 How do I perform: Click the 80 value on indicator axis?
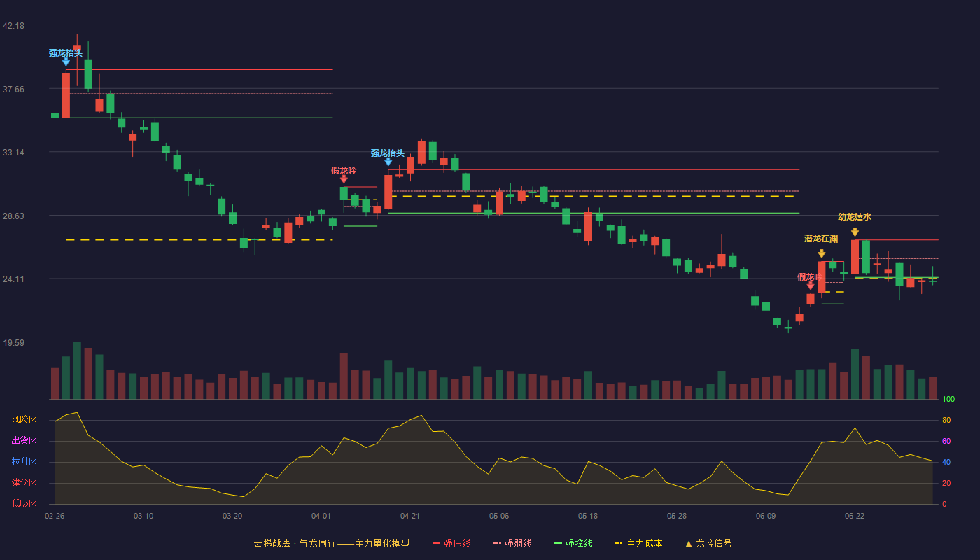(x=946, y=420)
